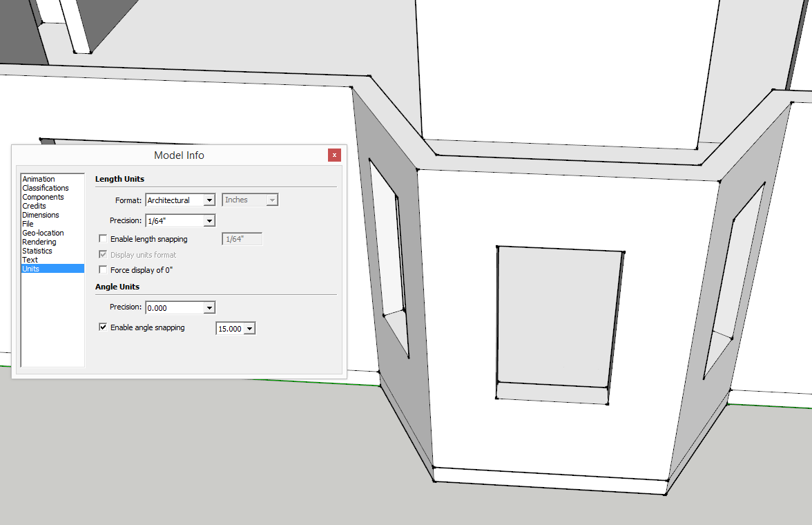Select the Text category in the sidebar
Image resolution: width=812 pixels, height=525 pixels.
pos(30,259)
